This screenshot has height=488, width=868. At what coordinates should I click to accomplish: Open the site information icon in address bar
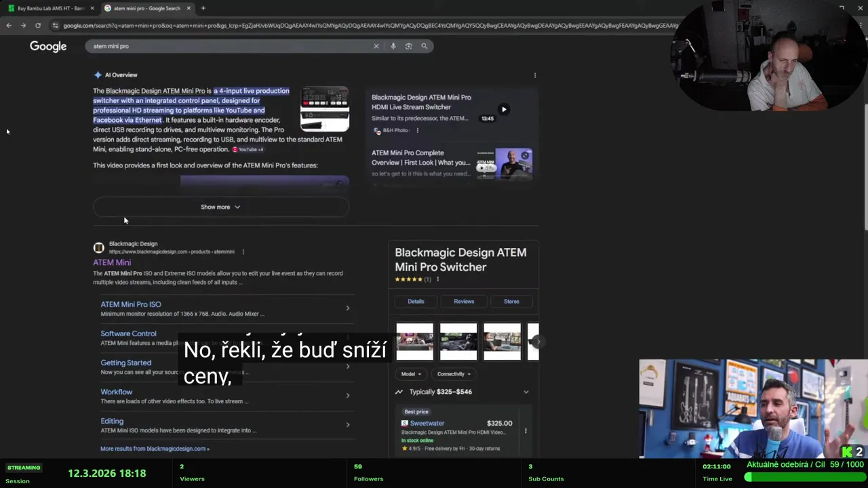(56, 26)
